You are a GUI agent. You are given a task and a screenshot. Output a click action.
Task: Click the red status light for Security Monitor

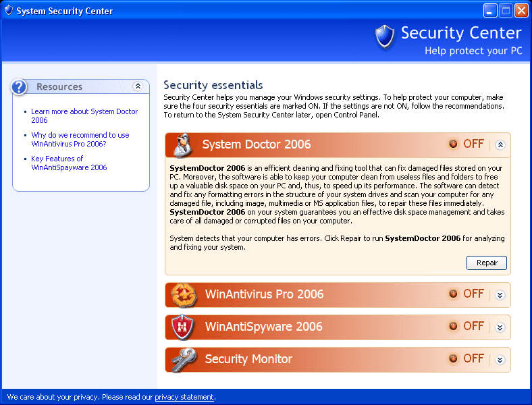coord(453,358)
